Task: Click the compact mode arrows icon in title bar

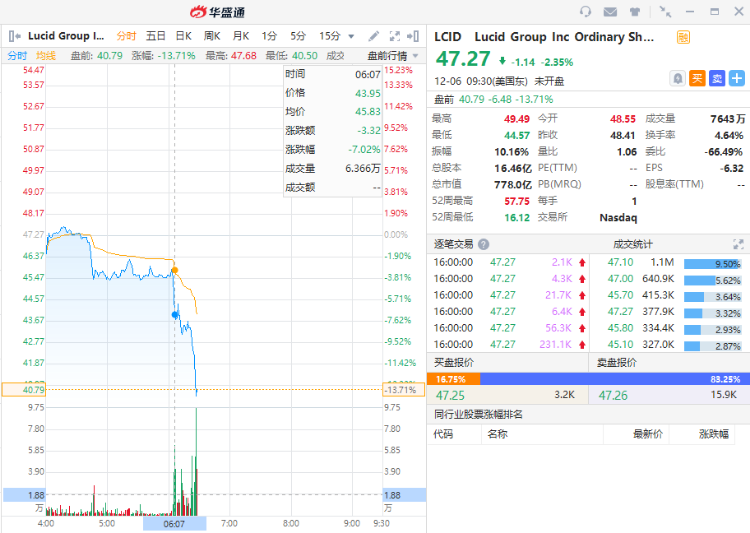Action: 665,11
